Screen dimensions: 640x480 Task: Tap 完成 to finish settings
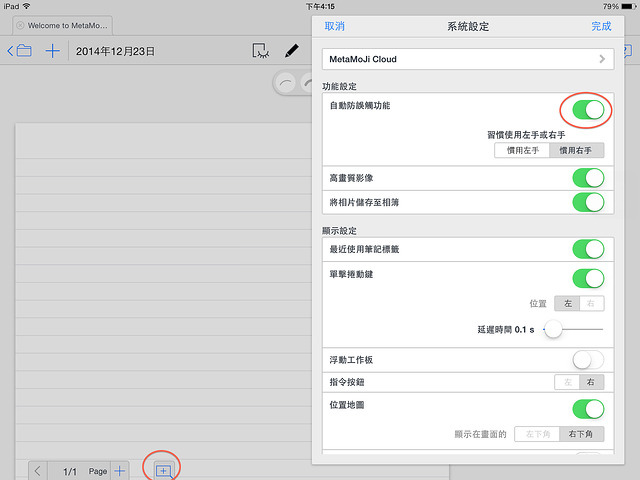[601, 27]
